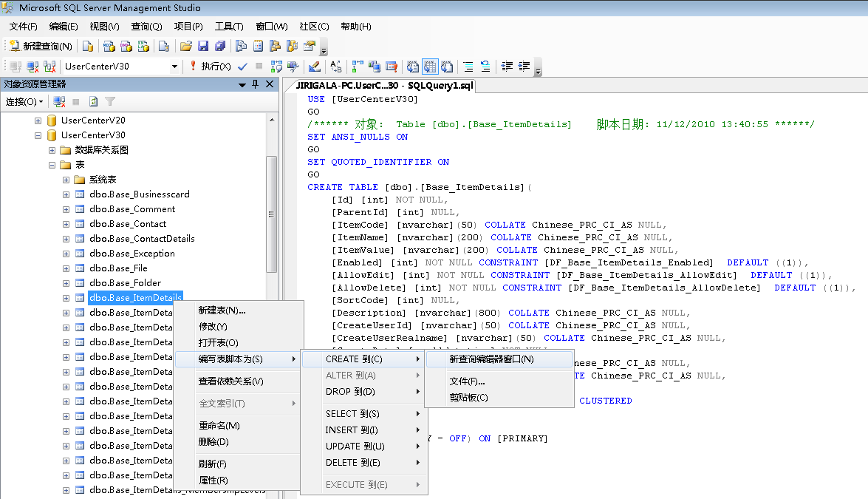Click the Summary page icon
The image size is (868, 499).
coord(258,46)
